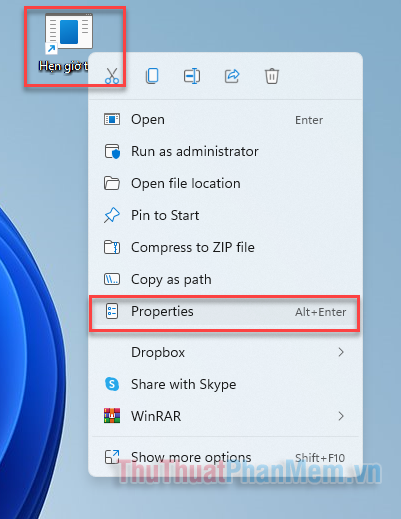Click the Cut scissors icon
Image resolution: width=401 pixels, height=519 pixels.
tap(112, 76)
